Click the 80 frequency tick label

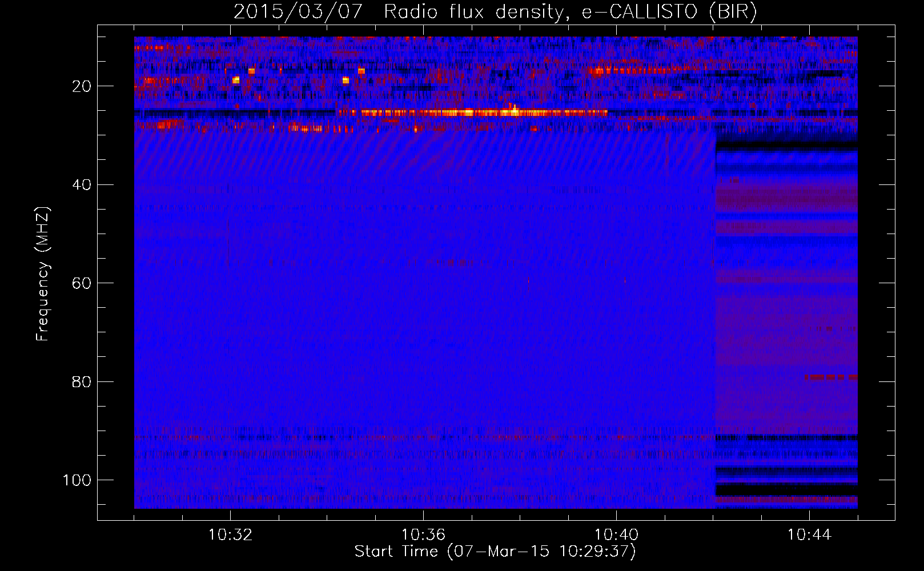[x=82, y=381]
